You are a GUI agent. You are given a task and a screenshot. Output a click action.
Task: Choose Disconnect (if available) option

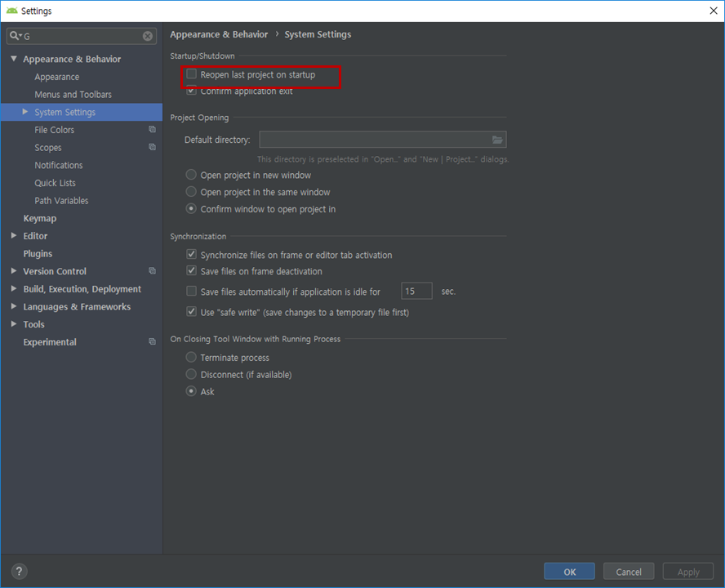coord(191,374)
